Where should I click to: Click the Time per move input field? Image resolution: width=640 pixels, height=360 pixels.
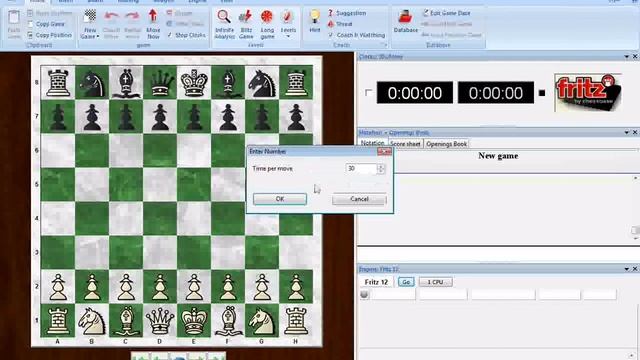tap(361, 169)
